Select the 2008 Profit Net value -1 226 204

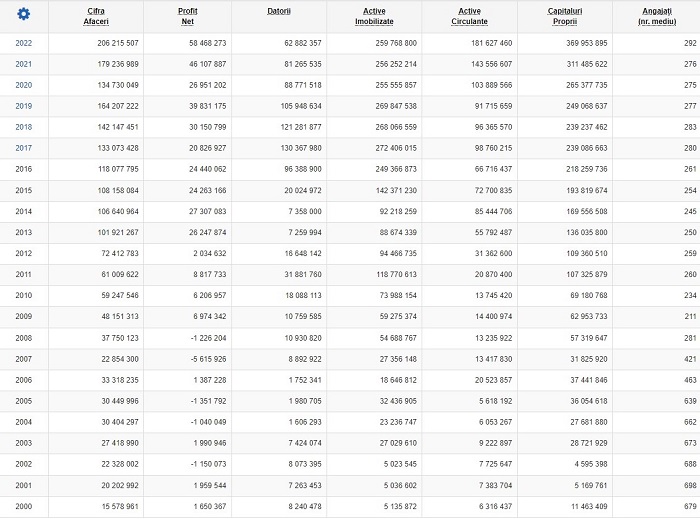pyautogui.click(x=208, y=338)
